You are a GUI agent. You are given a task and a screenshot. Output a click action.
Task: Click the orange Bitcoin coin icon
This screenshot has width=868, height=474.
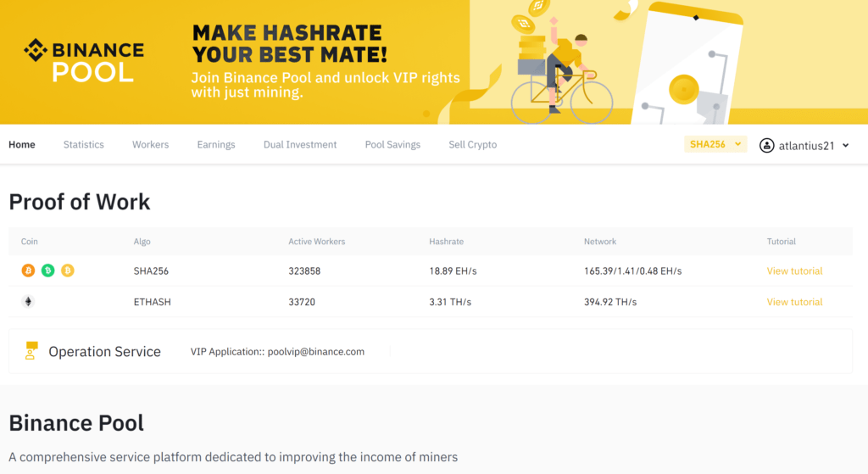click(x=29, y=271)
